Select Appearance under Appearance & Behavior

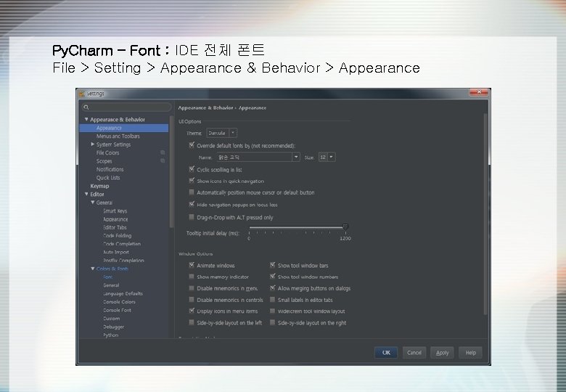point(109,128)
